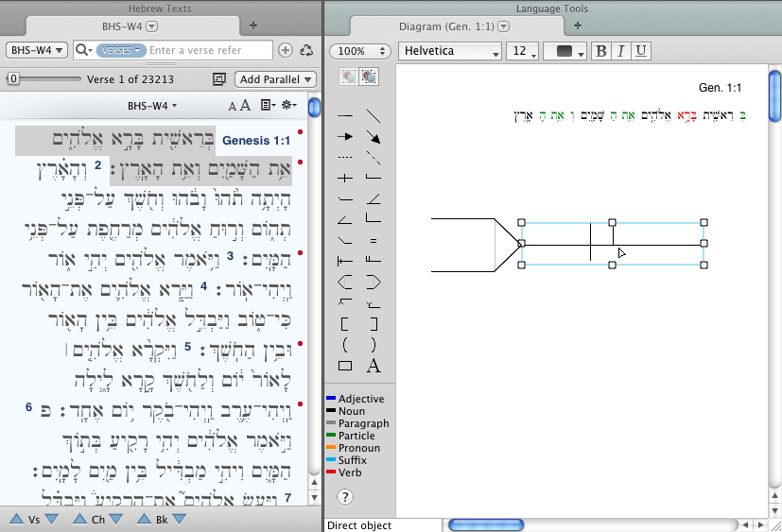Toggle bold formatting
The image size is (782, 532).
[601, 51]
